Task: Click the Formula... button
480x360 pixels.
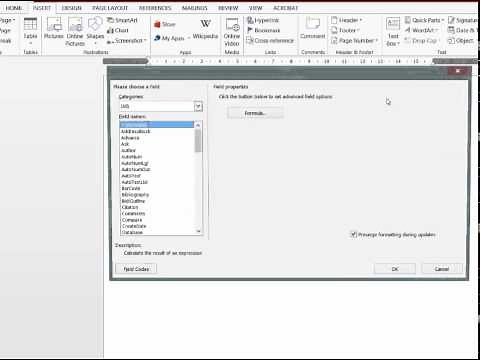Action: (x=255, y=113)
